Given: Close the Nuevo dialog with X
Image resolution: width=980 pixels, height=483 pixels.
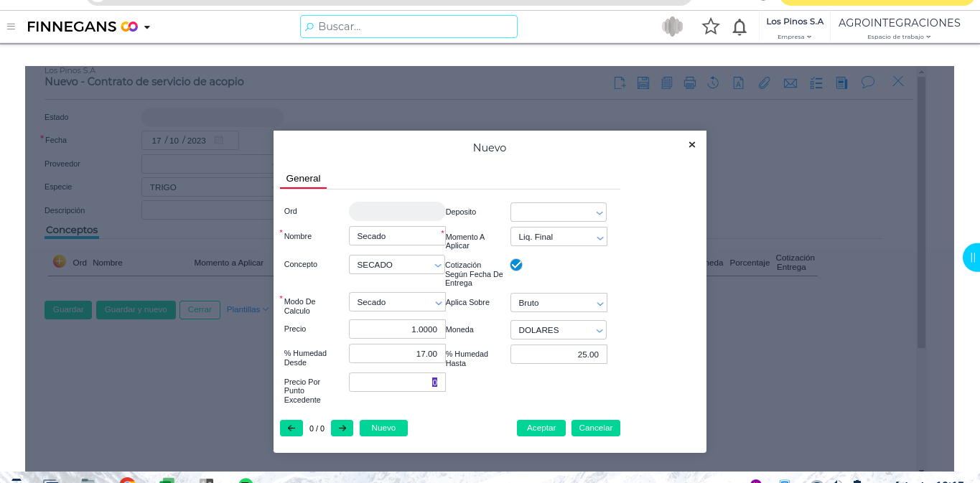Looking at the screenshot, I should 692,145.
